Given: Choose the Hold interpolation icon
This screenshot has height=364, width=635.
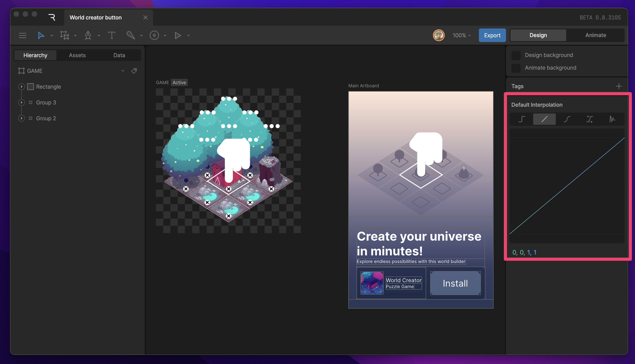Looking at the screenshot, I should pyautogui.click(x=522, y=119).
